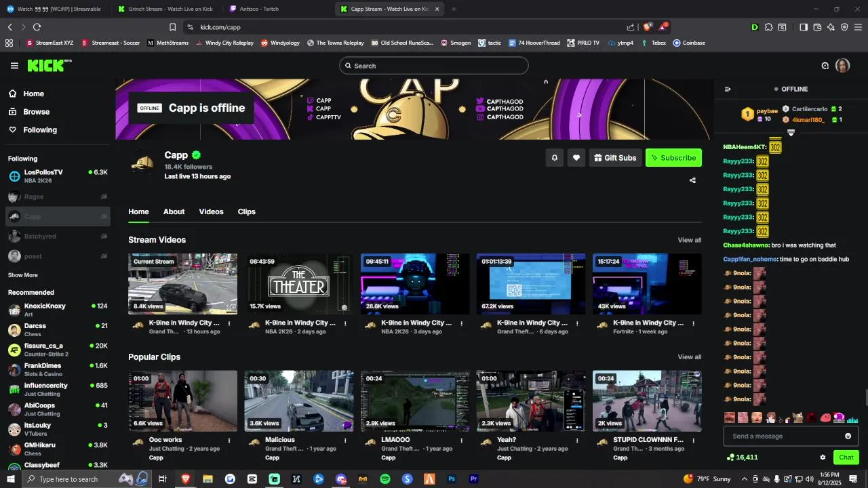Screen dimensions: 868x488
Task: Follow Capp with the heart button
Action: pyautogui.click(x=576, y=158)
